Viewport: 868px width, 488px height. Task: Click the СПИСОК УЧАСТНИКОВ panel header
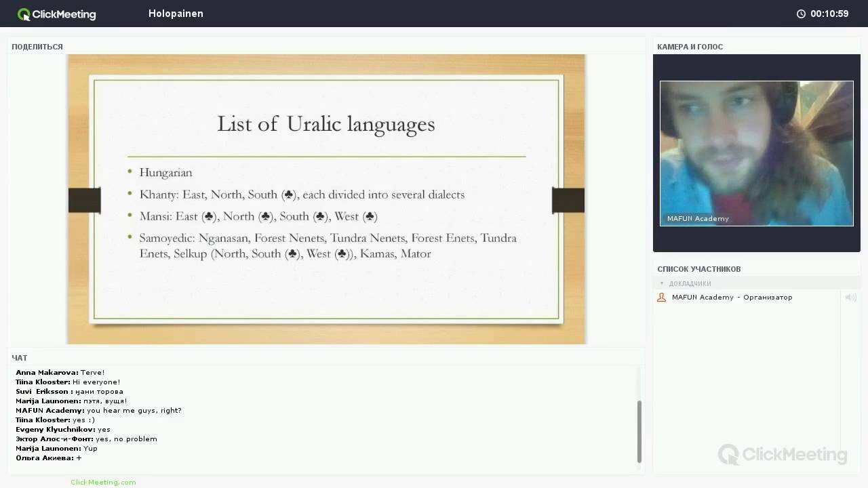[x=698, y=269]
